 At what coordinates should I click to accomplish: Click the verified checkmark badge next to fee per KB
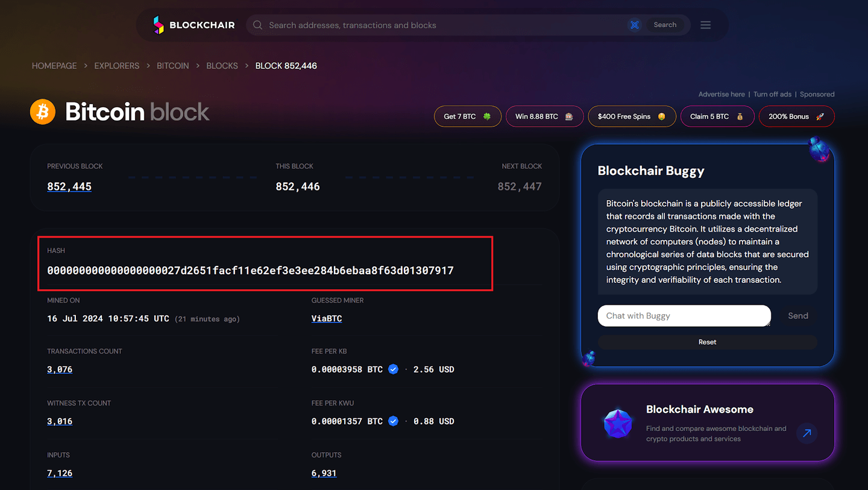tap(393, 369)
